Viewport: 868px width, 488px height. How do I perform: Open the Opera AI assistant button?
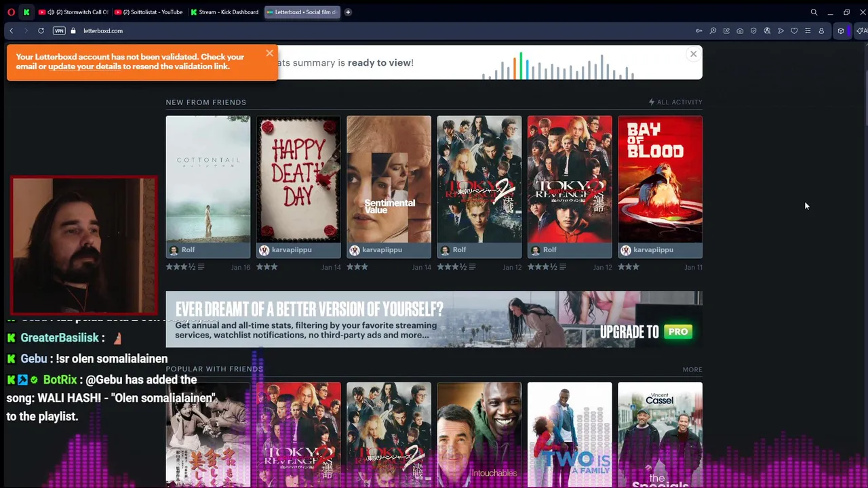click(x=862, y=30)
